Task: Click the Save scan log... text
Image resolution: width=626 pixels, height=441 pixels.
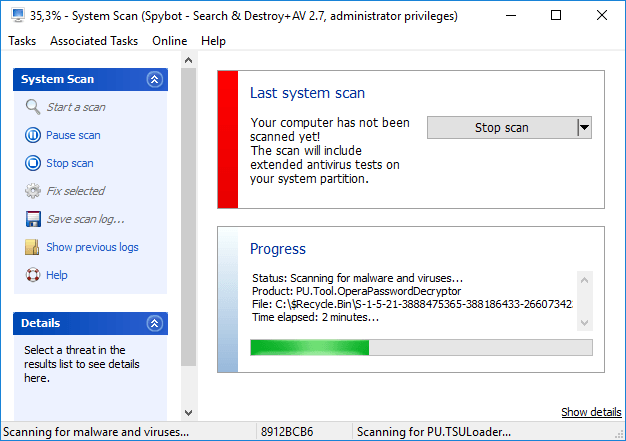Action: (85, 219)
